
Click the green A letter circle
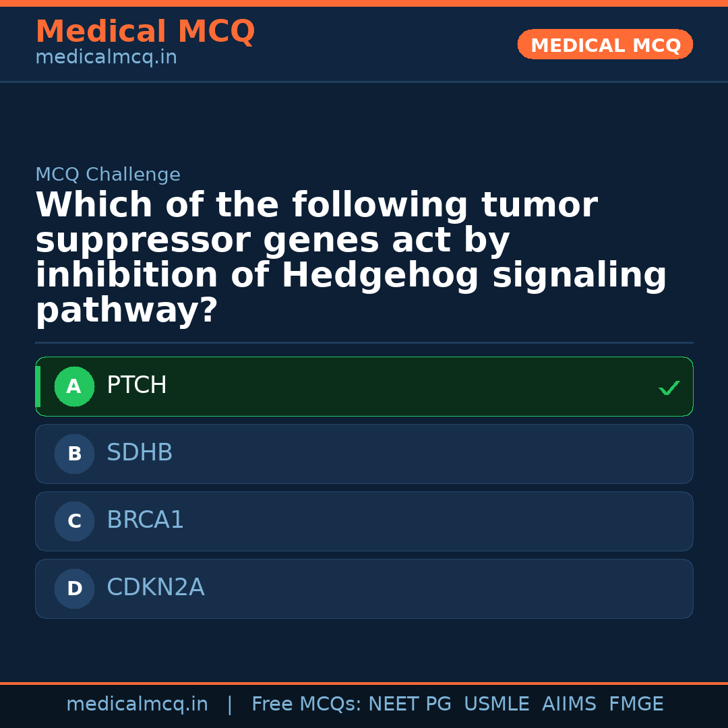(x=74, y=387)
